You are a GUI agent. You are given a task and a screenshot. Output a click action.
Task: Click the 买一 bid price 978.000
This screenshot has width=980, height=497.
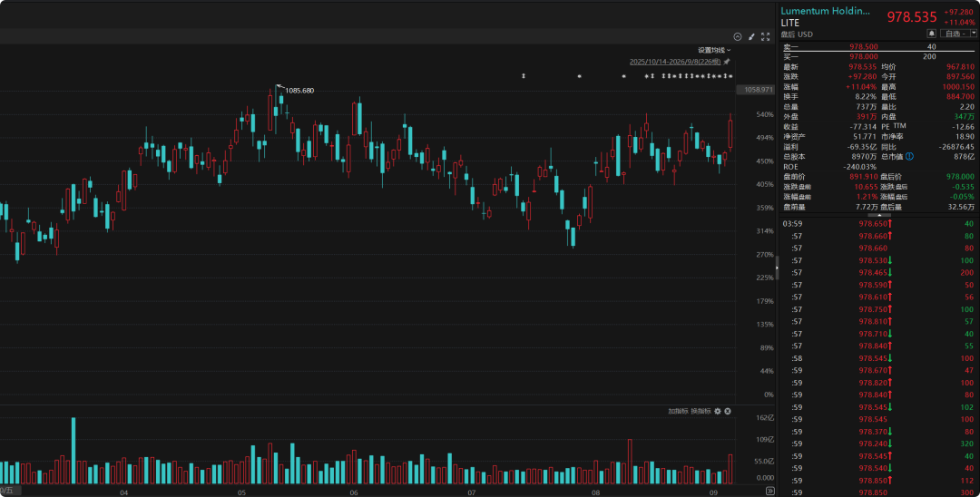(x=863, y=57)
